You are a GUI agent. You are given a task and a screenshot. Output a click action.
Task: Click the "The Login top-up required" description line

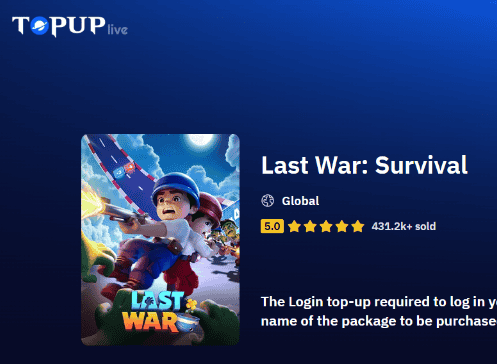click(379, 302)
